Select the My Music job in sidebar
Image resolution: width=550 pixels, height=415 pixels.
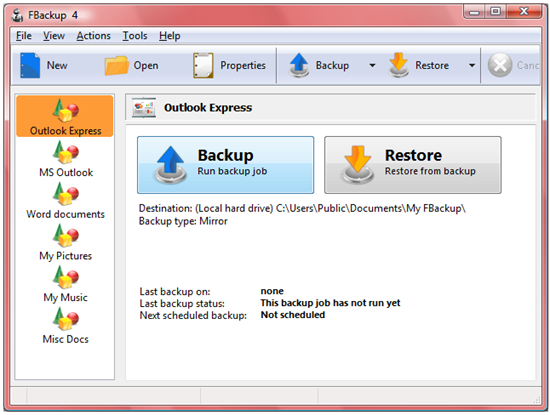coord(65,284)
